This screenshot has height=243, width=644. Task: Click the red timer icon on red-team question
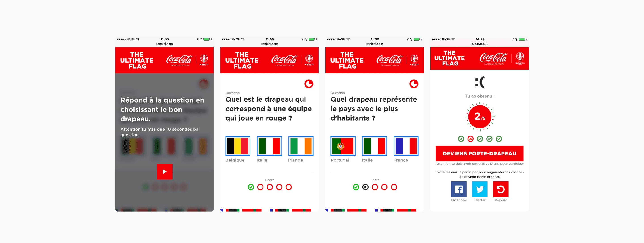(309, 84)
